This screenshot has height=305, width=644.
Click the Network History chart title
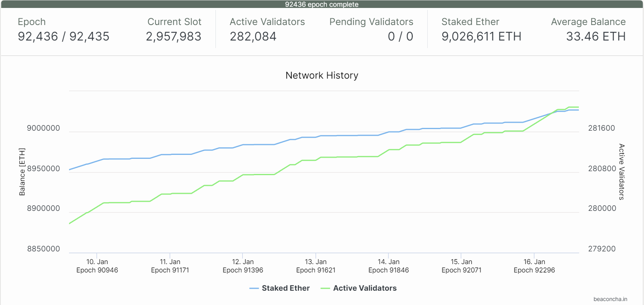click(322, 75)
